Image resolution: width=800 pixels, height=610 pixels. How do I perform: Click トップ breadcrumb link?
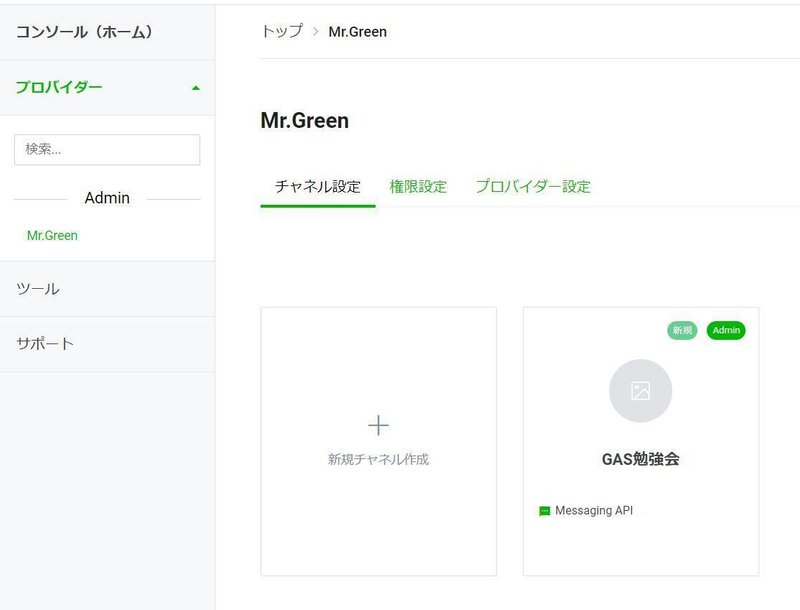(282, 32)
